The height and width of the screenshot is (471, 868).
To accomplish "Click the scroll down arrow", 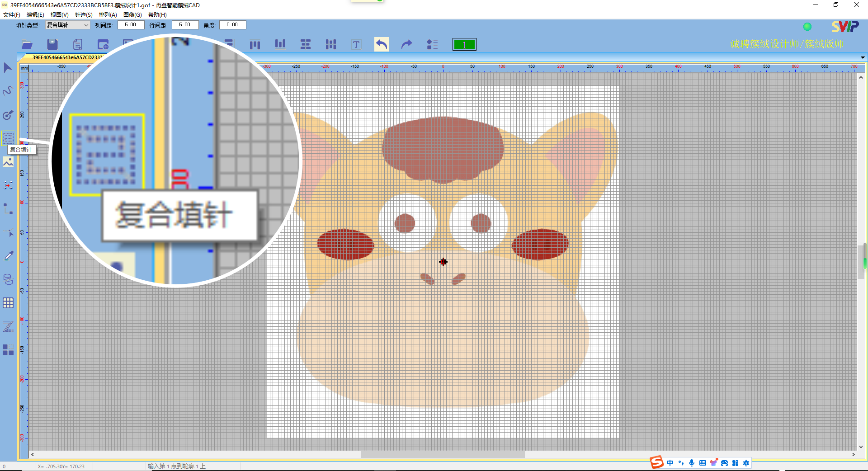I will click(861, 447).
